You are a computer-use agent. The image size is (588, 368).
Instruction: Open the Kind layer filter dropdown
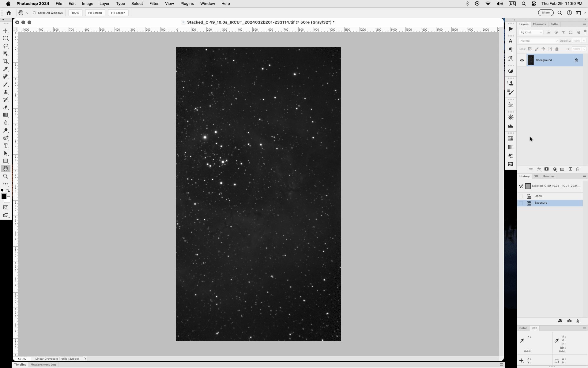click(531, 33)
